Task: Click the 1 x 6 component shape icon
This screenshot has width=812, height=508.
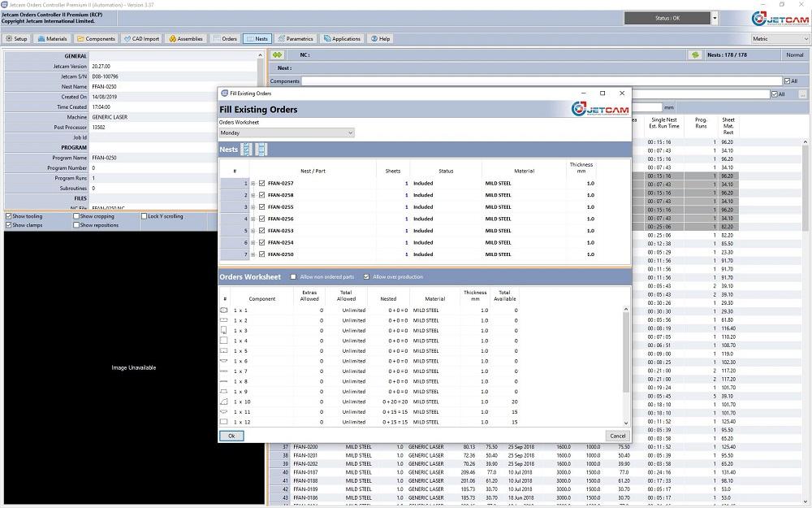Action: (x=224, y=361)
